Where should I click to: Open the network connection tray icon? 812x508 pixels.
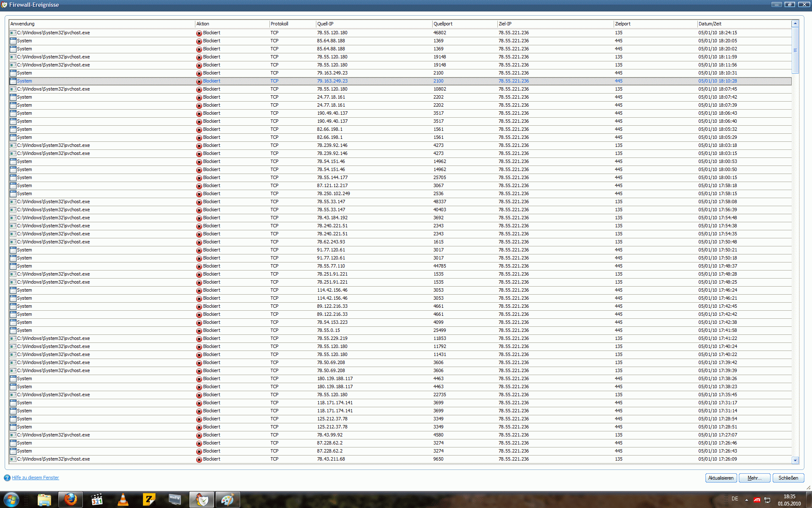click(x=767, y=500)
